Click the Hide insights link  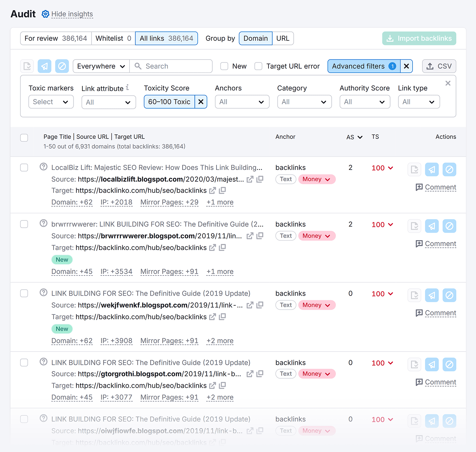pos(72,14)
